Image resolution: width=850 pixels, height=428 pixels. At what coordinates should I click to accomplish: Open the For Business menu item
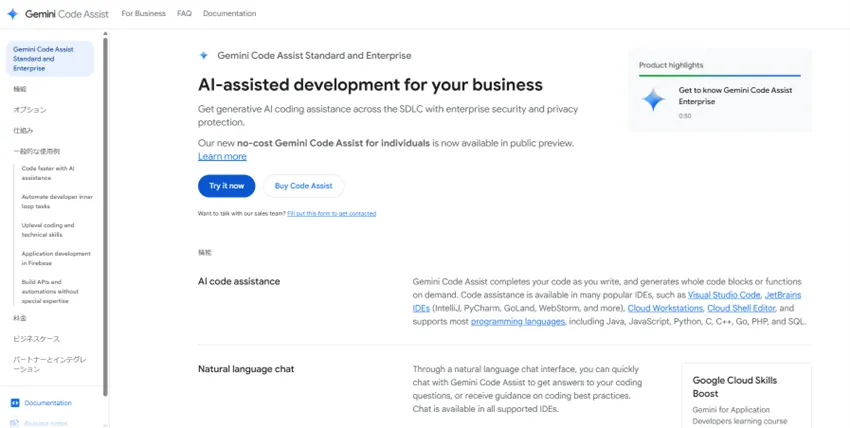144,14
